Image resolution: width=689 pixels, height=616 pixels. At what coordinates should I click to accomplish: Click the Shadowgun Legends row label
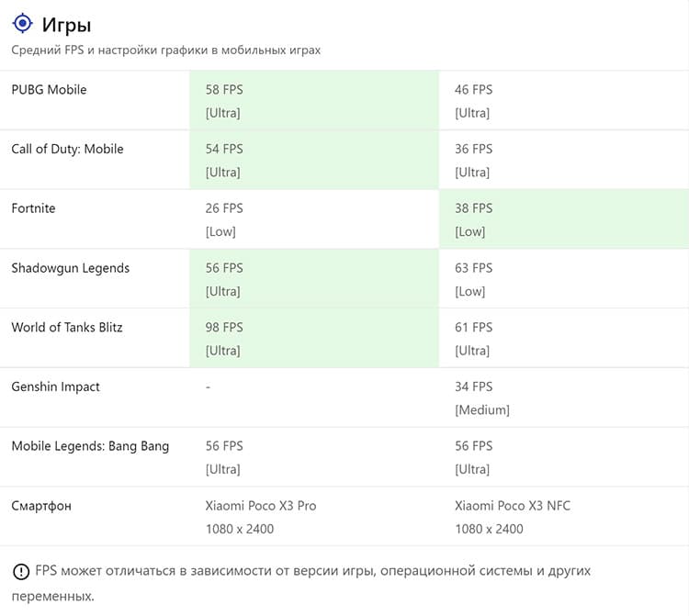point(71,268)
